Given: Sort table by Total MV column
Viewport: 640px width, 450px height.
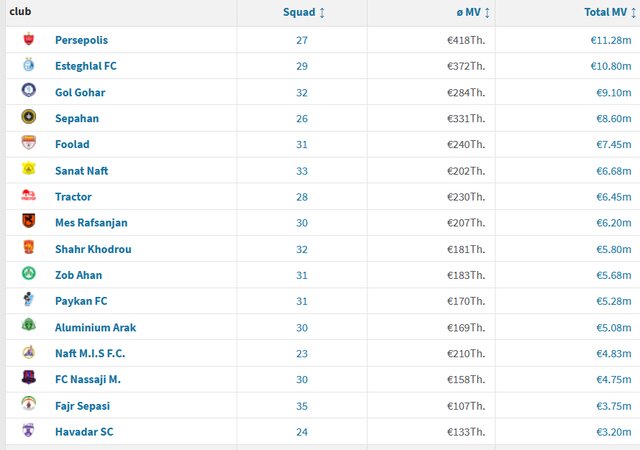Looking at the screenshot, I should click(x=608, y=13).
